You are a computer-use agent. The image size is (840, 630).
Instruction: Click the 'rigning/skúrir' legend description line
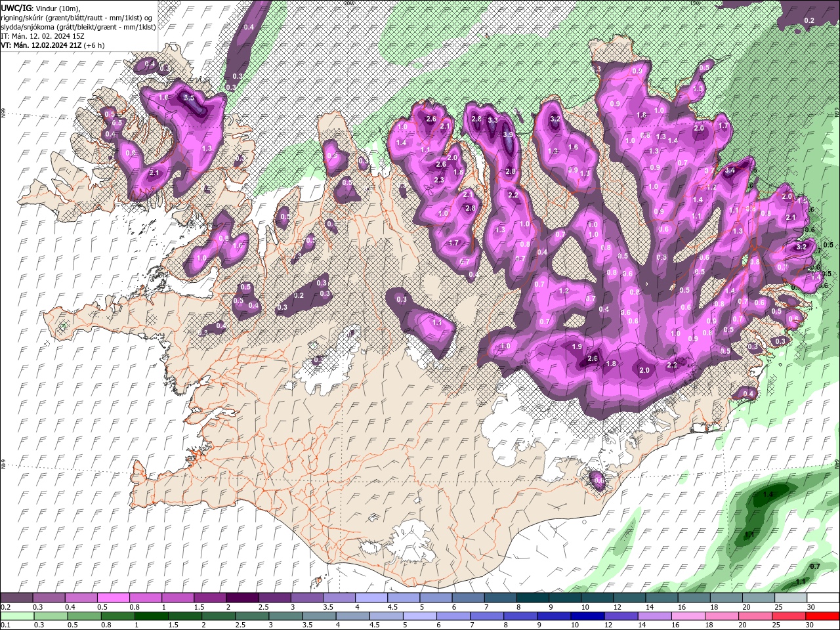(77, 18)
